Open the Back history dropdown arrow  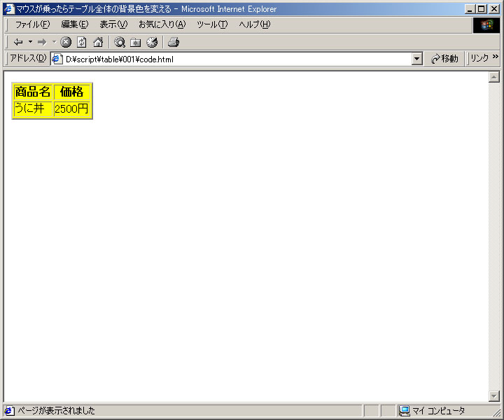point(30,42)
